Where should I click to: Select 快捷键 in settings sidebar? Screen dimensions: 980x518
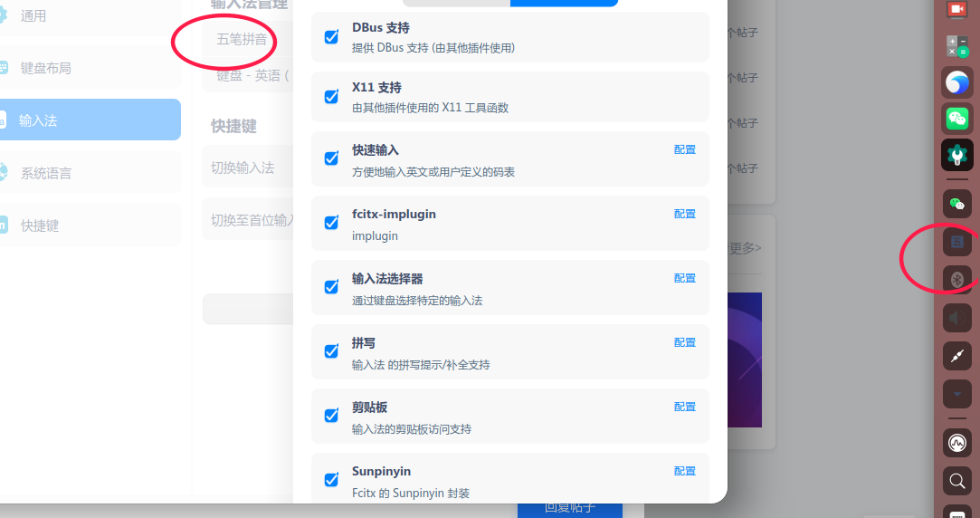click(90, 225)
